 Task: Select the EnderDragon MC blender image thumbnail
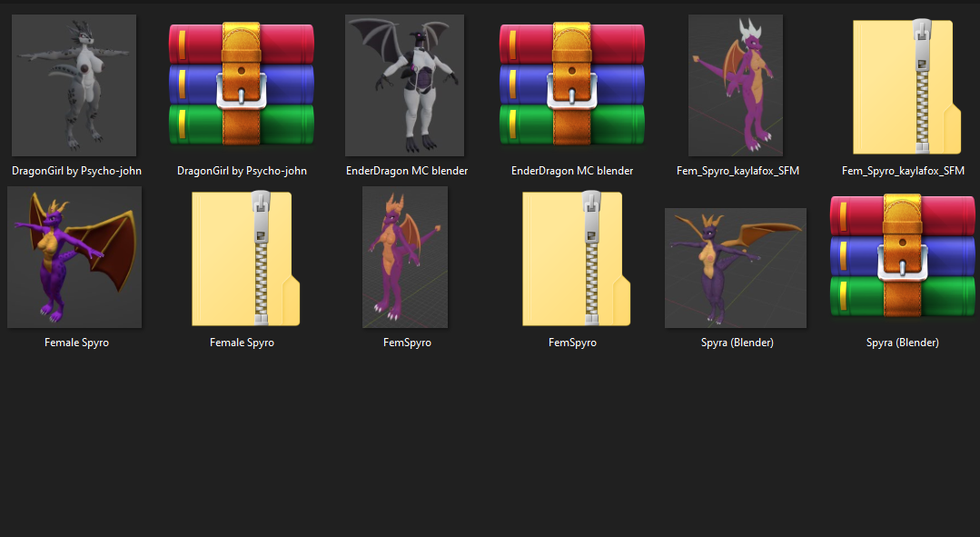404,85
